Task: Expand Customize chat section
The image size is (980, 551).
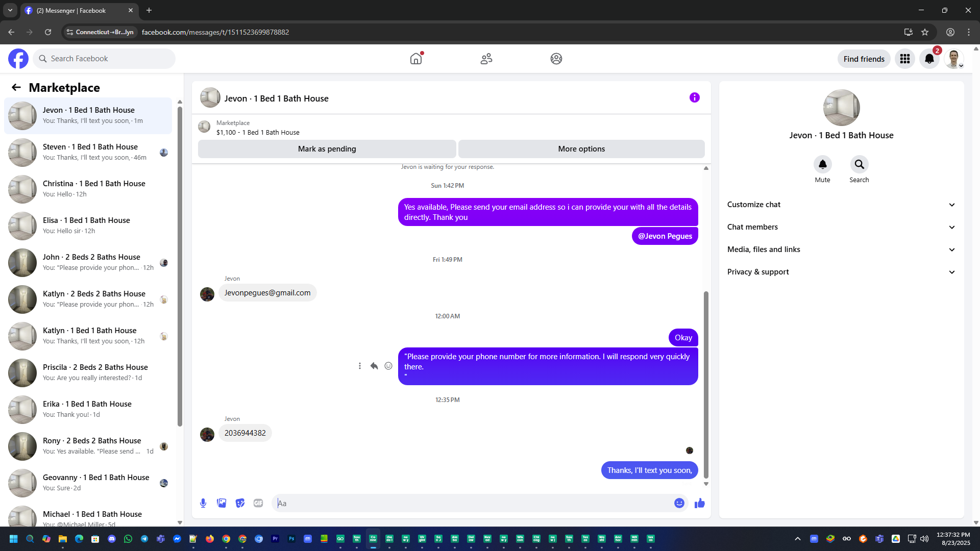Action: click(841, 205)
